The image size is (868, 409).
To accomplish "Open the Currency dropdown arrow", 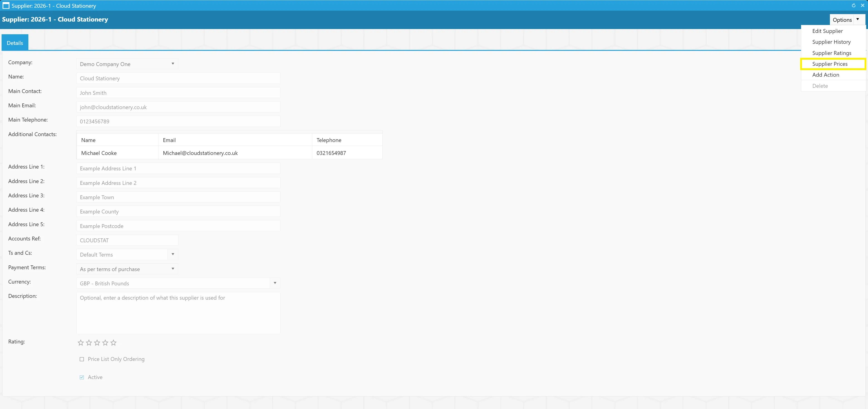I will point(275,283).
